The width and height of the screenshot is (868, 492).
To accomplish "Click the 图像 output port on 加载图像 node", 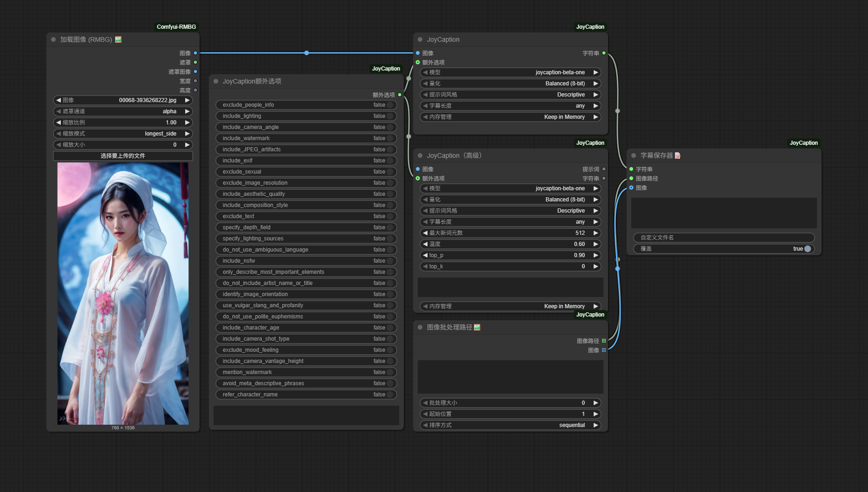I will click(x=195, y=53).
